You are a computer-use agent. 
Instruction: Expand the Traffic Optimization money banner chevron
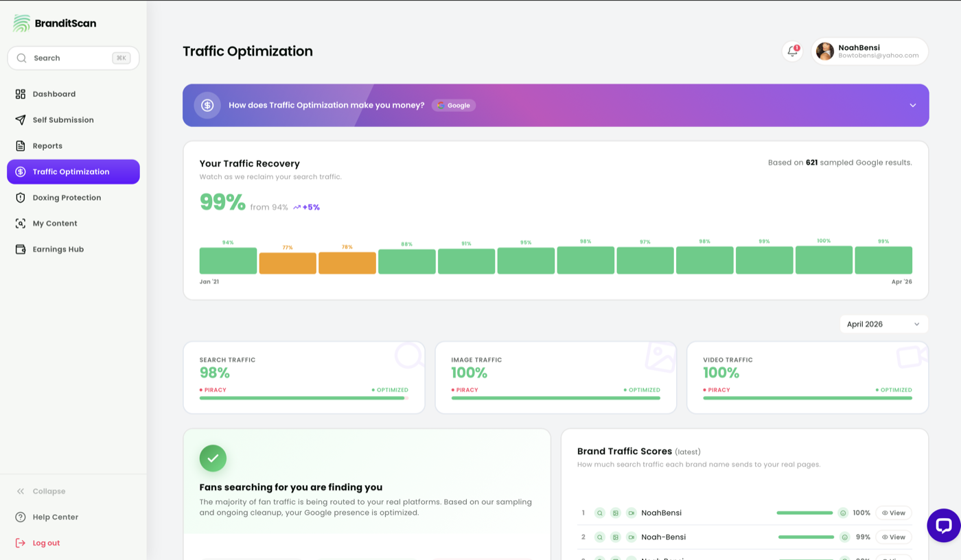pyautogui.click(x=912, y=105)
